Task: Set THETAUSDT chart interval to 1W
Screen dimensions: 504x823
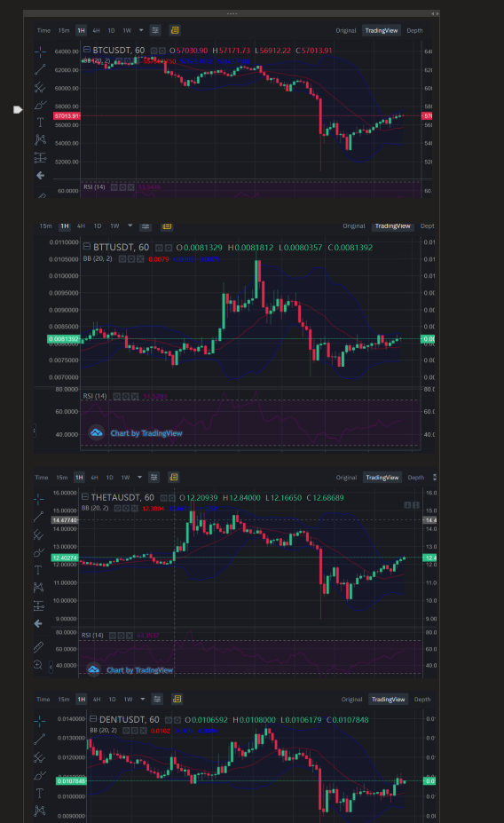Action: pyautogui.click(x=125, y=477)
